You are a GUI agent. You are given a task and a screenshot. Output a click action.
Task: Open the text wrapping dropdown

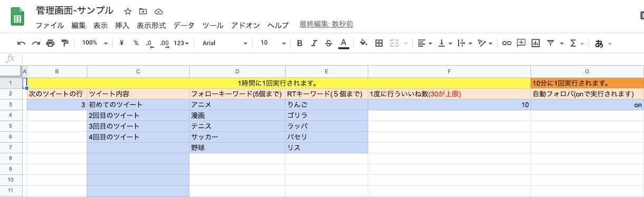(x=465, y=43)
